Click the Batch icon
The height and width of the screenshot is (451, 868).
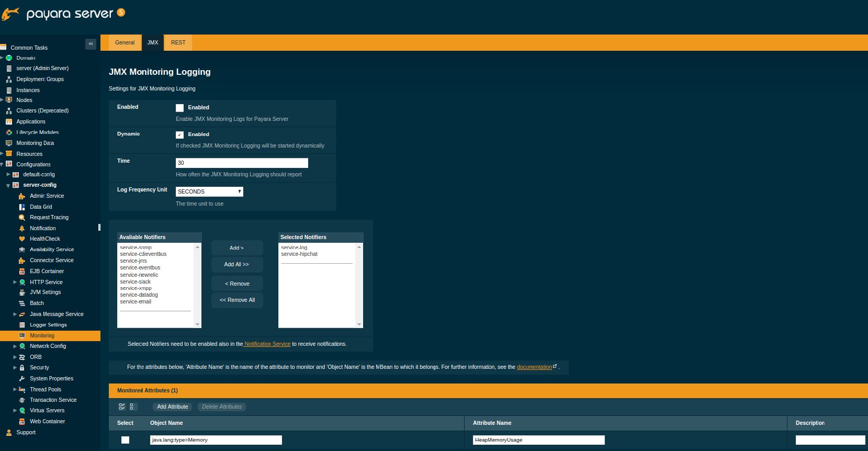(x=22, y=303)
